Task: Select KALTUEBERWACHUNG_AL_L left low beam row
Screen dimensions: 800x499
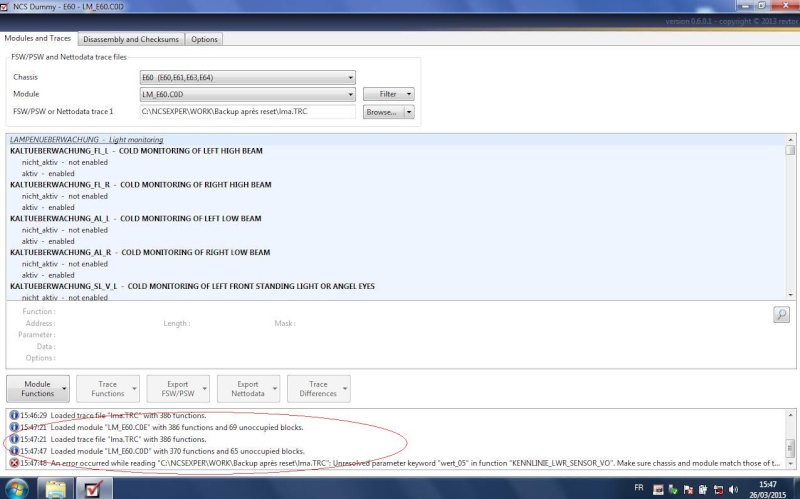Action: pyautogui.click(x=136, y=218)
